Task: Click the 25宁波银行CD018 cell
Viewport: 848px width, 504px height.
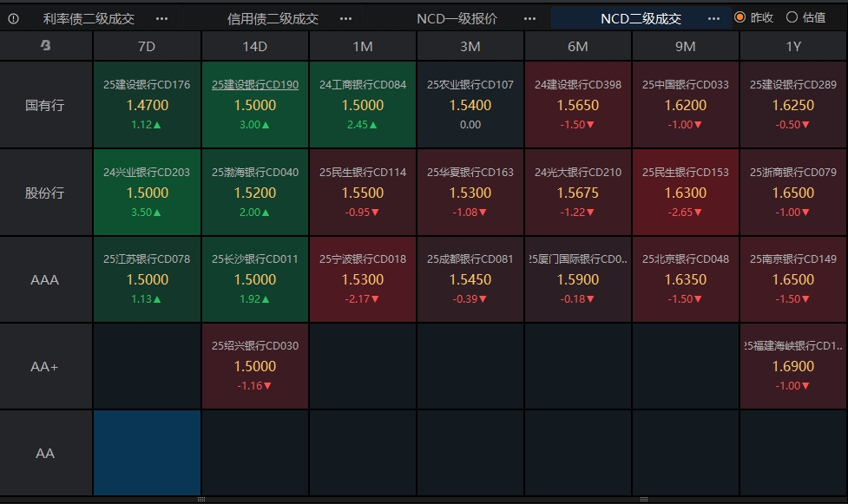Action: (x=362, y=279)
